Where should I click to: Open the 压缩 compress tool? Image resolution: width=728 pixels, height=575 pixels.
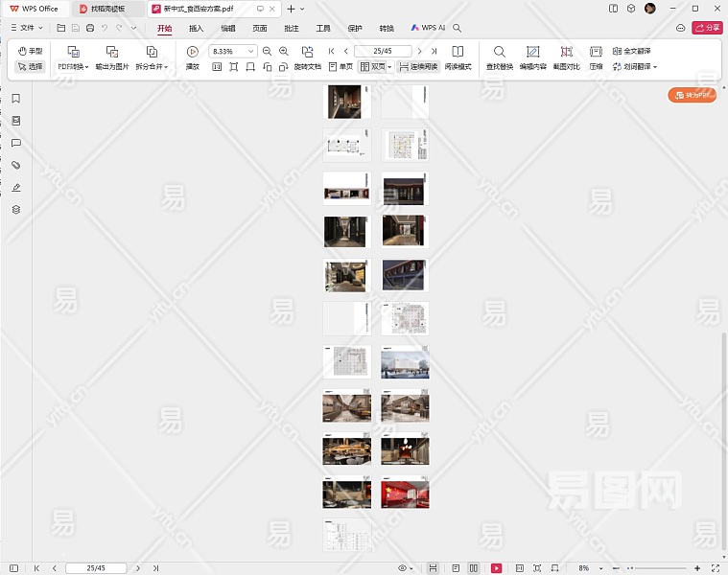[x=596, y=52]
